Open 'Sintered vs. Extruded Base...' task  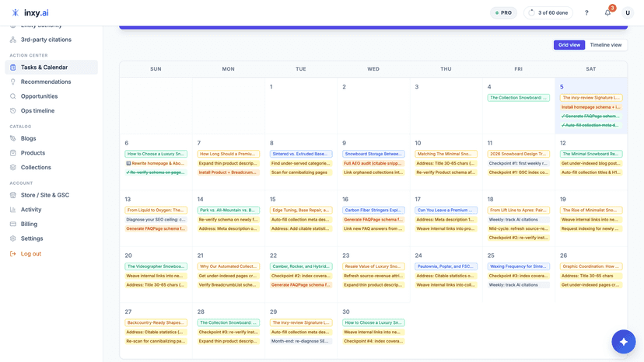coord(301,154)
